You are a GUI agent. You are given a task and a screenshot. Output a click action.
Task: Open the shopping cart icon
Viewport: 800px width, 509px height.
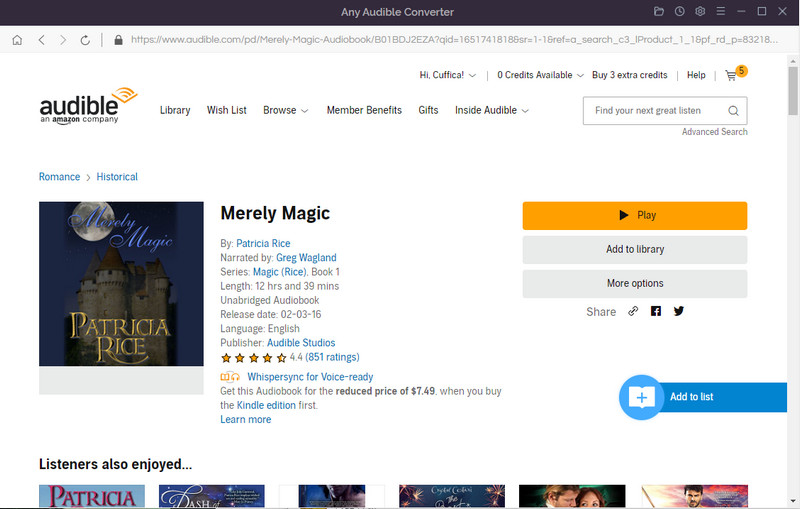[x=731, y=76]
